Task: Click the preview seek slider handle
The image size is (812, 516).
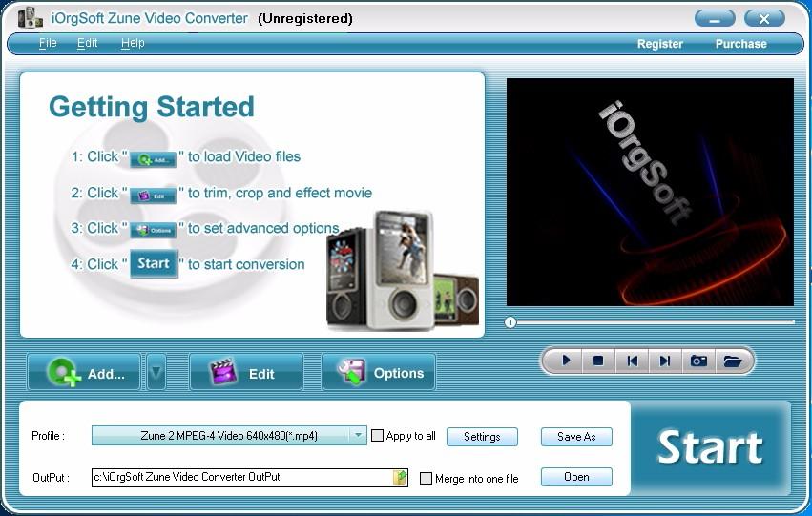Action: click(510, 322)
